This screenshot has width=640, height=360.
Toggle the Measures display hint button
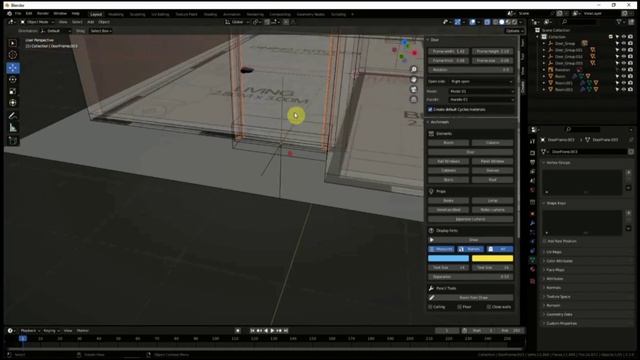(441, 249)
